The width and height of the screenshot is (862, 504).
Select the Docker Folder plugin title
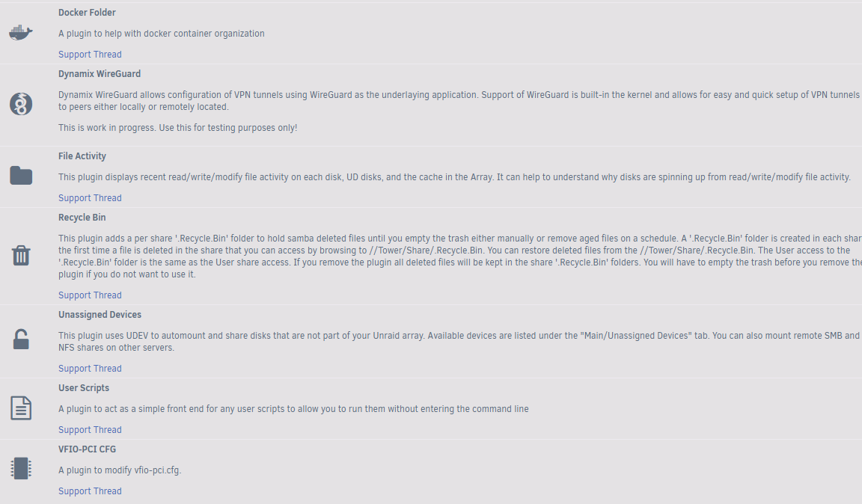pos(87,13)
